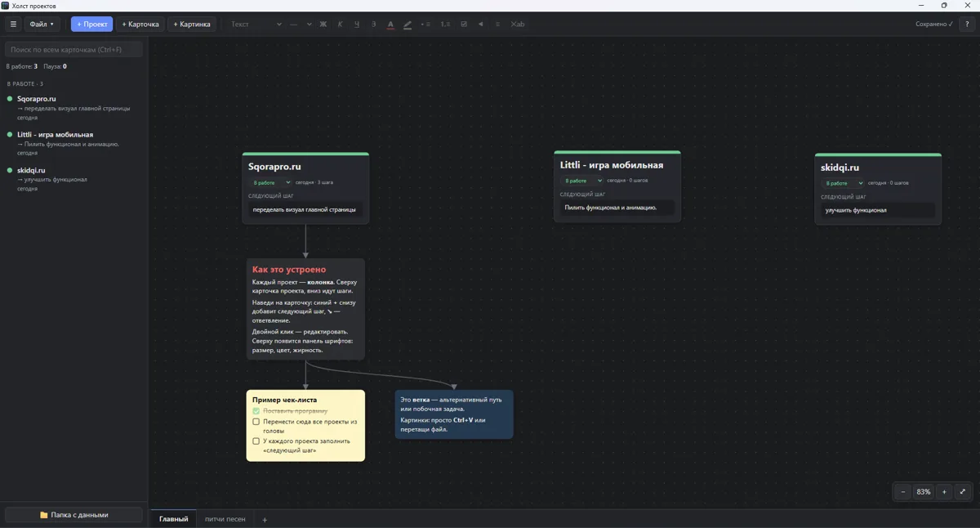Select 'Littli - игра мобильная' in sidebar
980x528 pixels.
[x=74, y=143]
